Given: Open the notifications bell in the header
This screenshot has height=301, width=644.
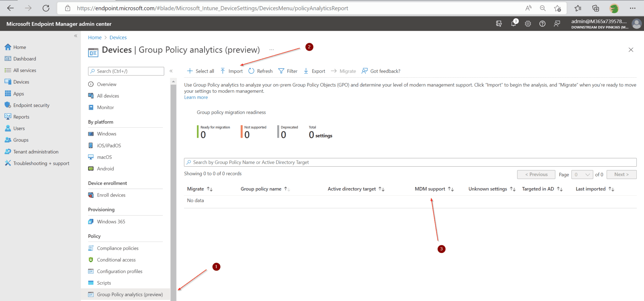Looking at the screenshot, I should click(513, 23).
